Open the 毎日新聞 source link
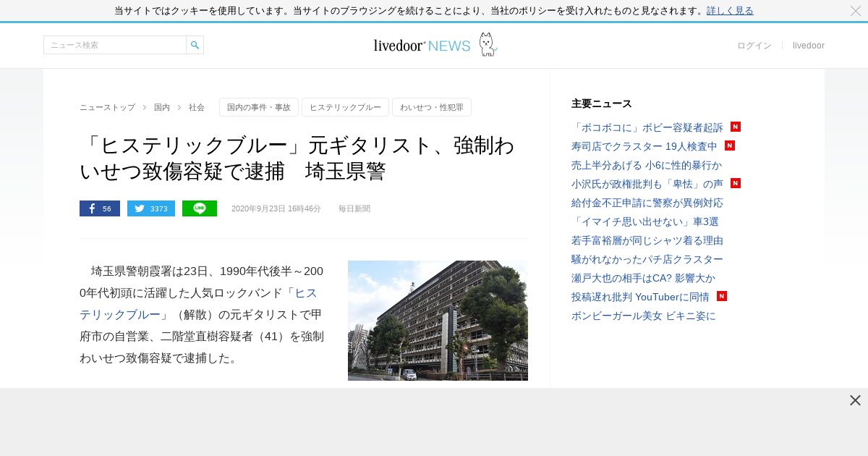The image size is (868, 456). pos(354,208)
